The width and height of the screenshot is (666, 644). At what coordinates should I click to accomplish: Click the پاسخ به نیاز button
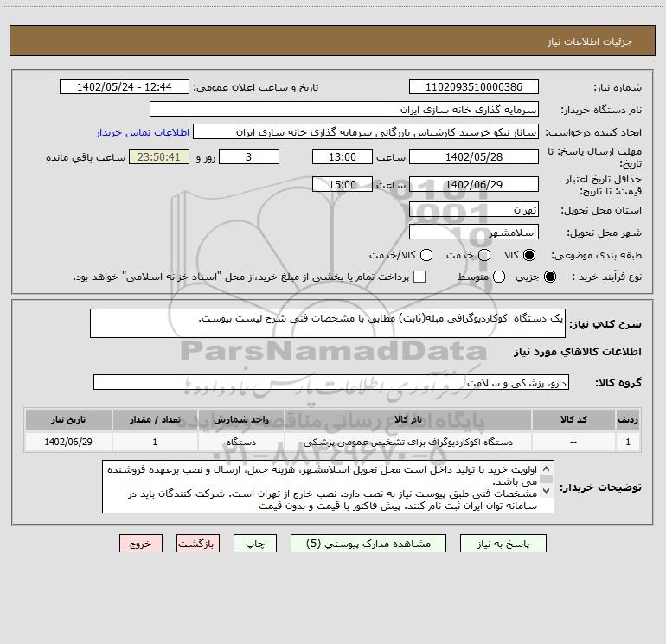tap(503, 544)
